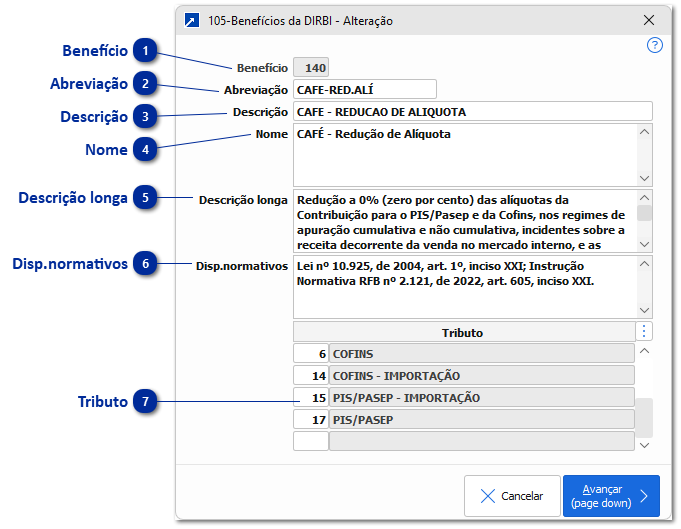This screenshot has height=529, width=681.
Task: Click numbered callout 6 for Disp.normativos
Action: [146, 265]
